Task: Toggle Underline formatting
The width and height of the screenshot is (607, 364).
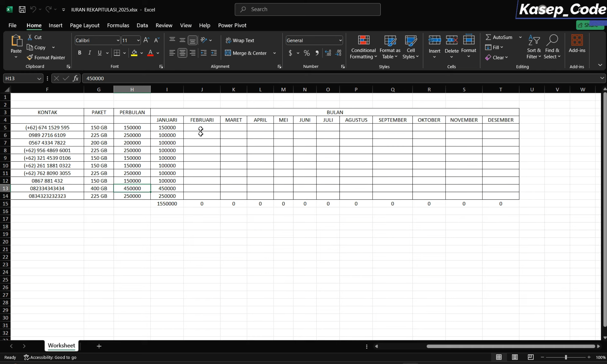Action: 99,53
